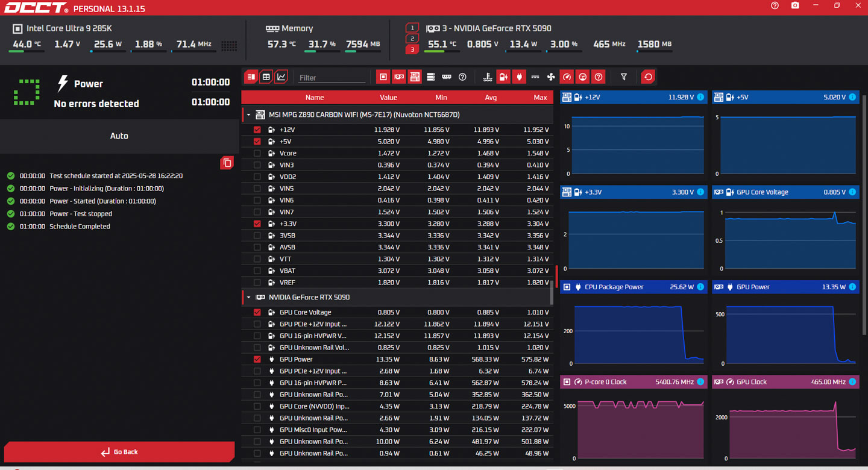Collapse the NVIDIA GeForce RTX 5090 sensor group

[x=248, y=297]
